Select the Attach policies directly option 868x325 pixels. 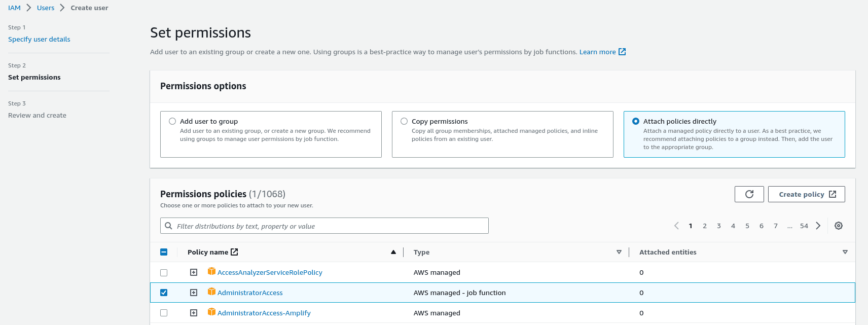click(636, 121)
